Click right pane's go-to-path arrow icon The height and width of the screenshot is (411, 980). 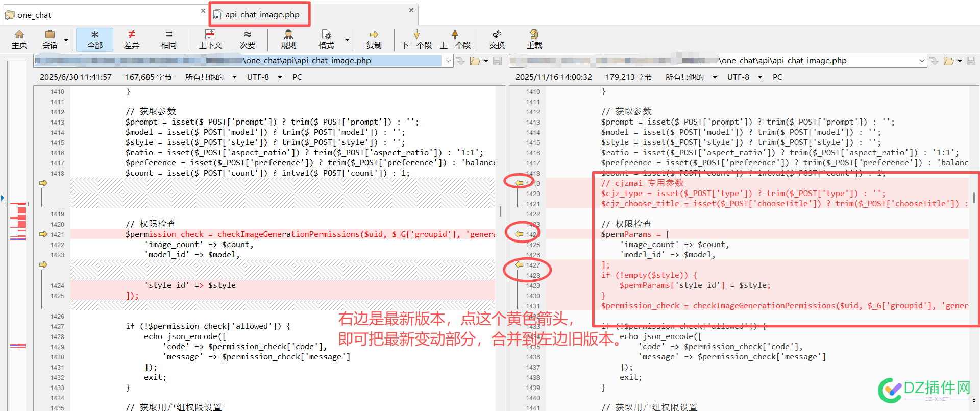point(935,61)
